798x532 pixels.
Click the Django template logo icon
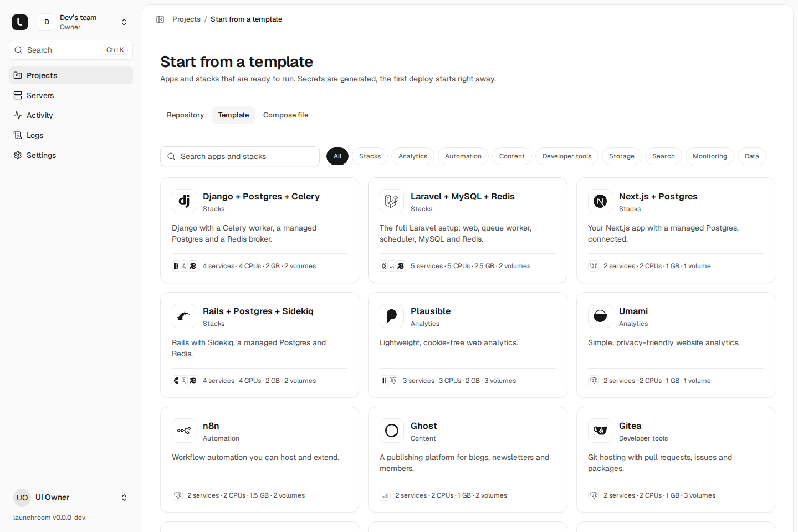point(184,201)
